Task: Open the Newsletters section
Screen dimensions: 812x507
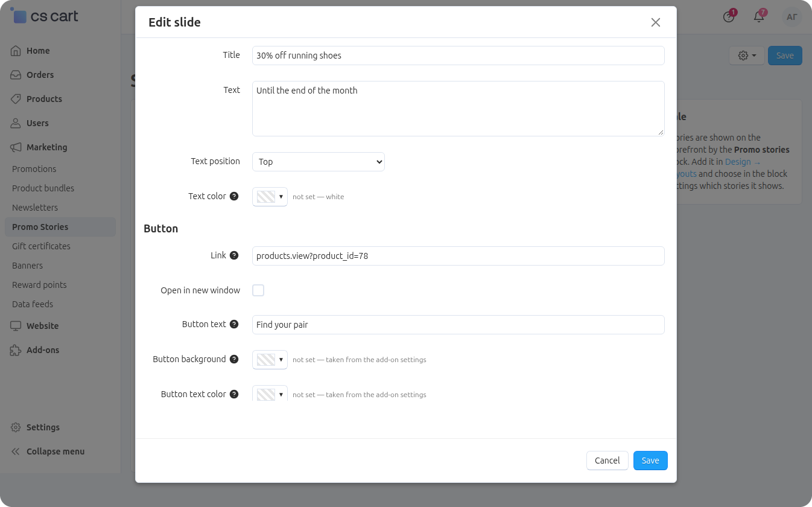Action: click(x=35, y=208)
